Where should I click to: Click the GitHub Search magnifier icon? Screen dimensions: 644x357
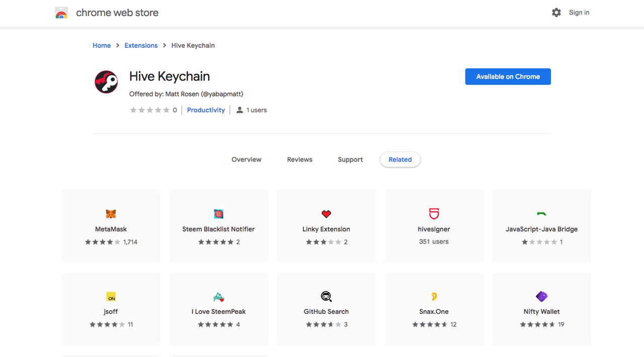[326, 297]
